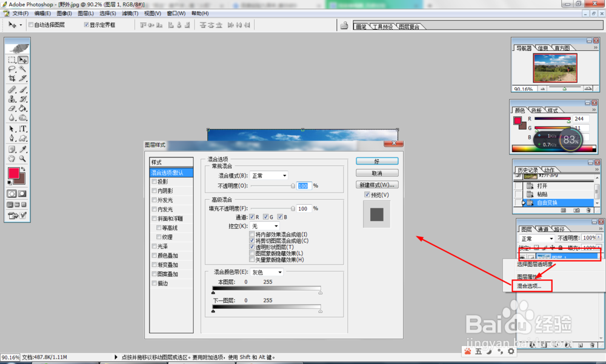
Task: Select the Crop tool
Action: point(12,79)
